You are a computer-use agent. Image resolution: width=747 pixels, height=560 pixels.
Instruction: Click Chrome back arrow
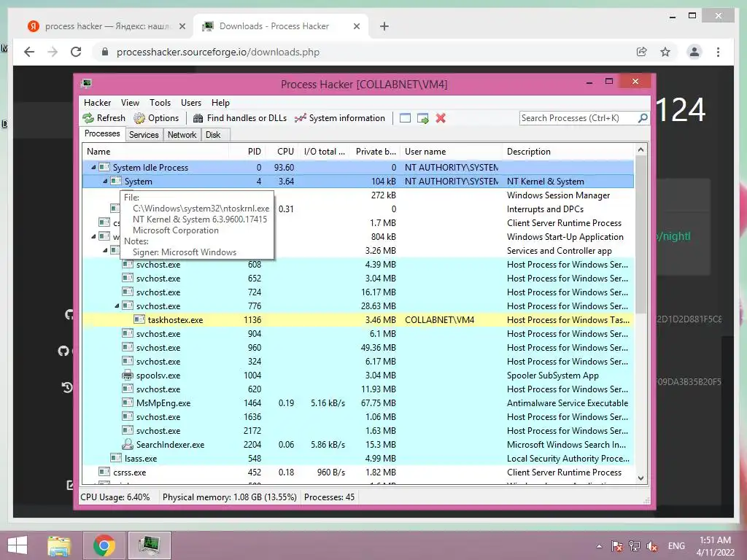coord(29,52)
